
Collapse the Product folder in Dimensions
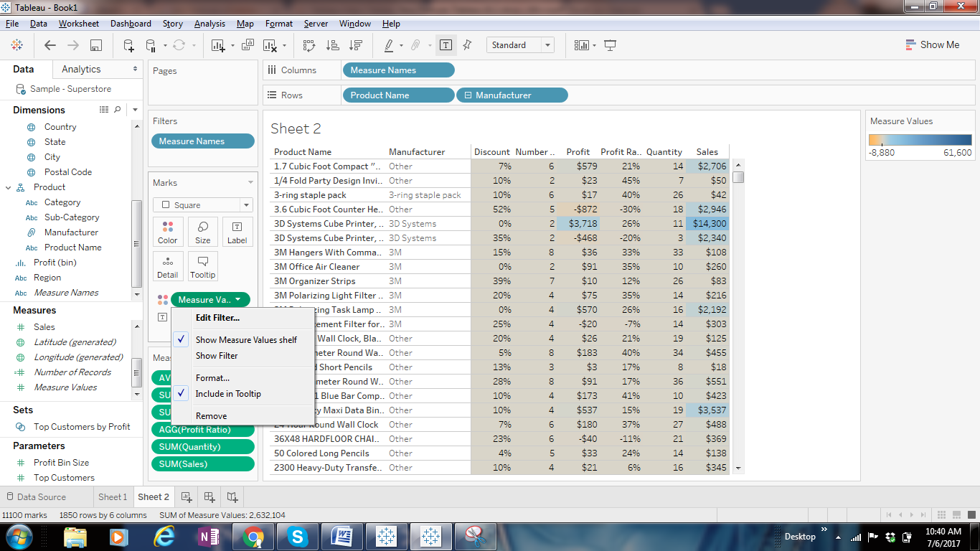9,187
